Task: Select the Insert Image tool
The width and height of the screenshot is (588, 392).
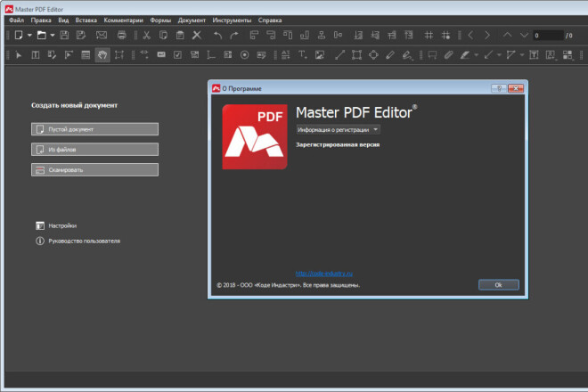Action: click(320, 55)
